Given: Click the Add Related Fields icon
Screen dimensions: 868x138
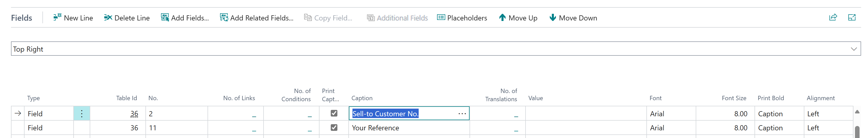Looking at the screenshot, I should coord(224,17).
